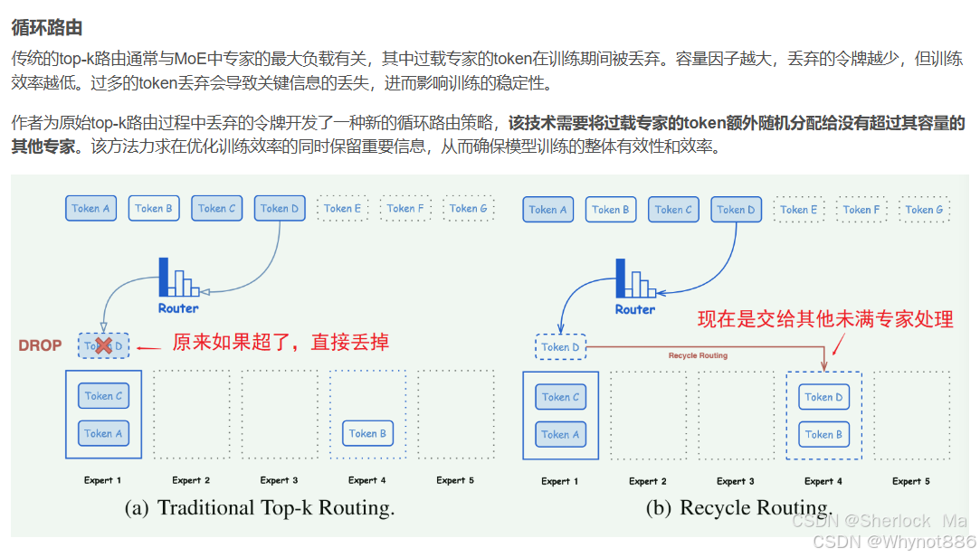Click Token C inside Expert 1 of diagram (a)
Image resolution: width=980 pixels, height=557 pixels.
click(104, 395)
